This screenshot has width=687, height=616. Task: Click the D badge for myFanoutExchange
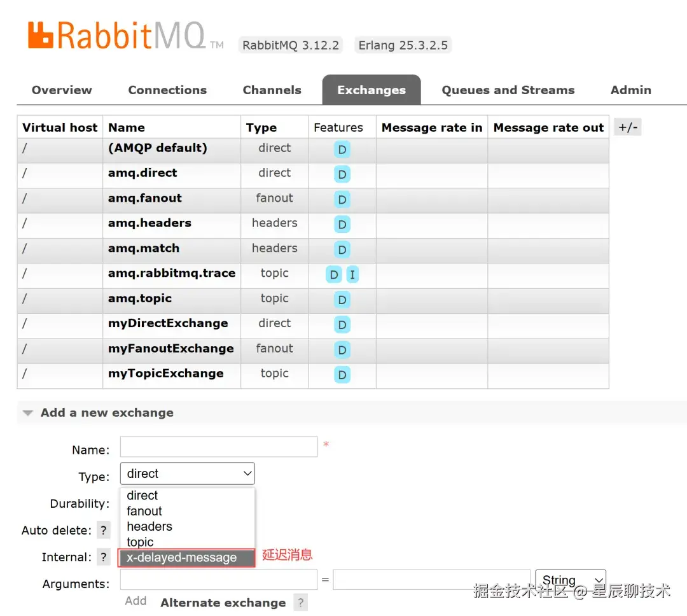coord(342,349)
